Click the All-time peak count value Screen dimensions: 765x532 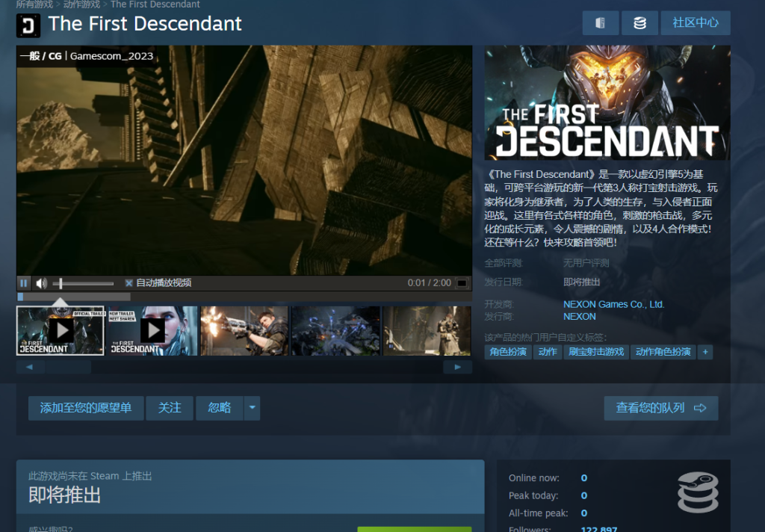[584, 513]
